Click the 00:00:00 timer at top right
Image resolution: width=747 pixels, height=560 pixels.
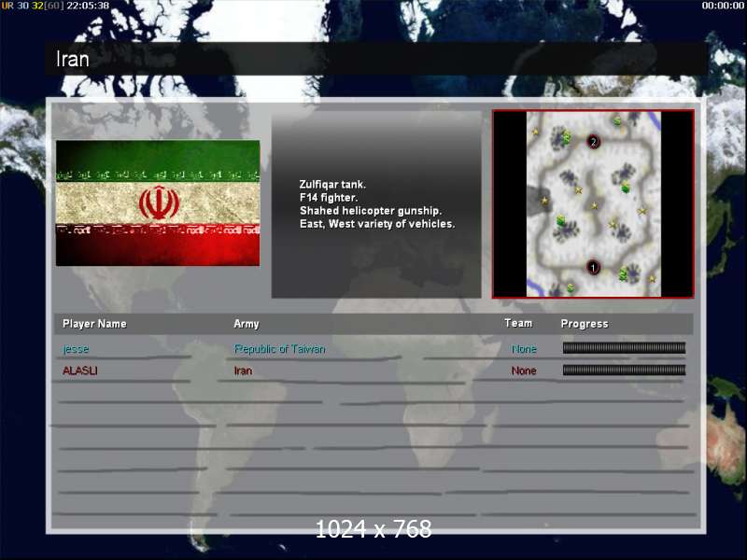[x=723, y=6]
